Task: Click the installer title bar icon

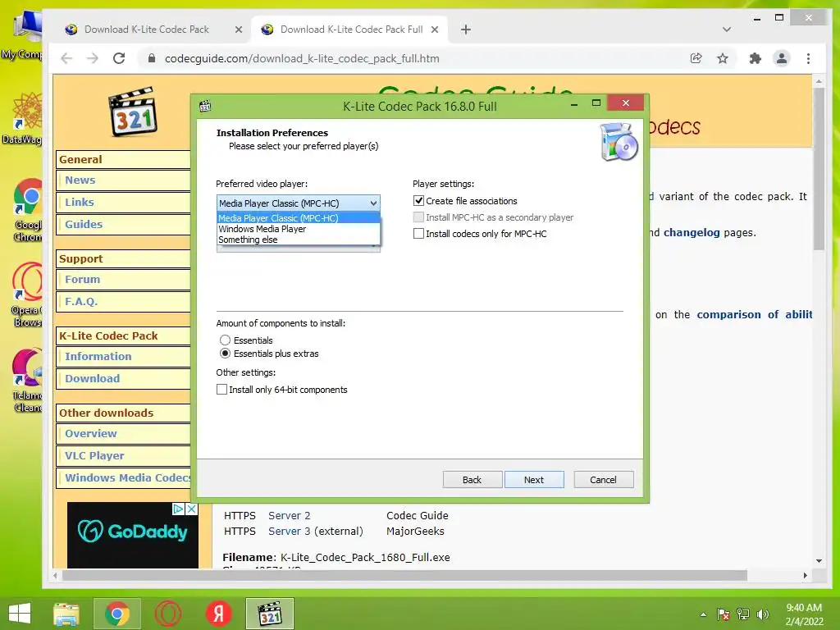Action: click(x=204, y=106)
